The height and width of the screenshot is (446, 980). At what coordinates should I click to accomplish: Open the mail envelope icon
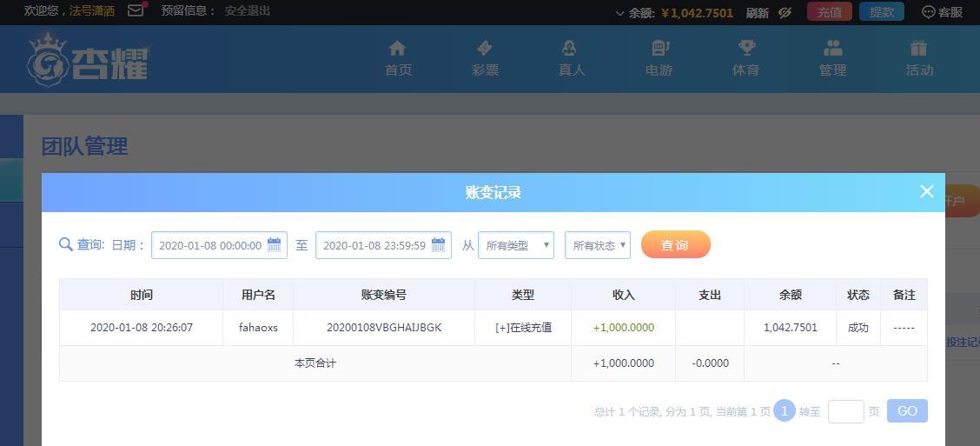tap(136, 10)
